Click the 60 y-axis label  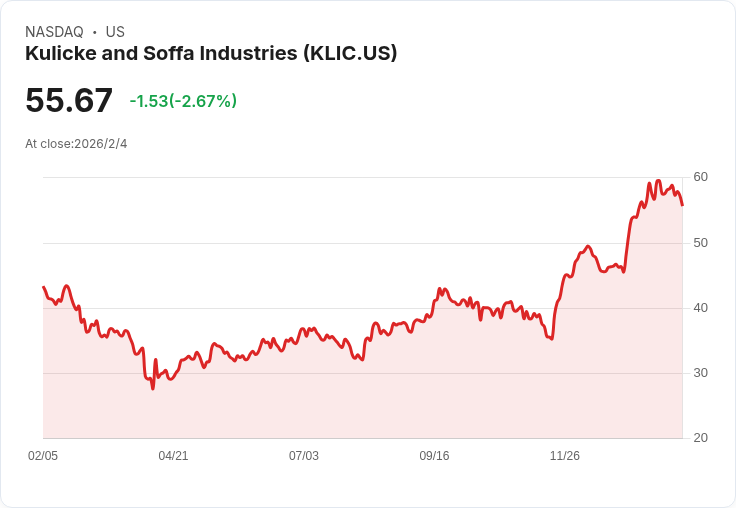pos(700,177)
